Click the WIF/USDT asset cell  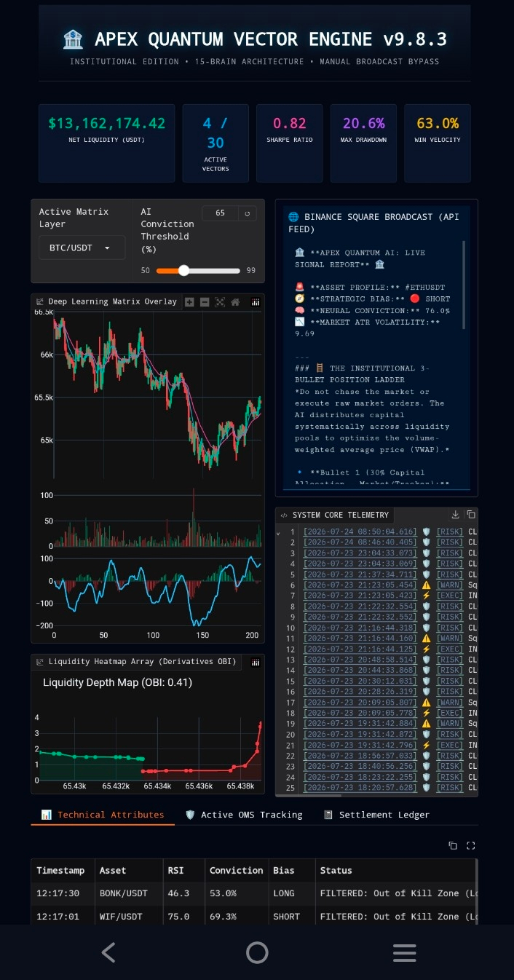(128, 916)
